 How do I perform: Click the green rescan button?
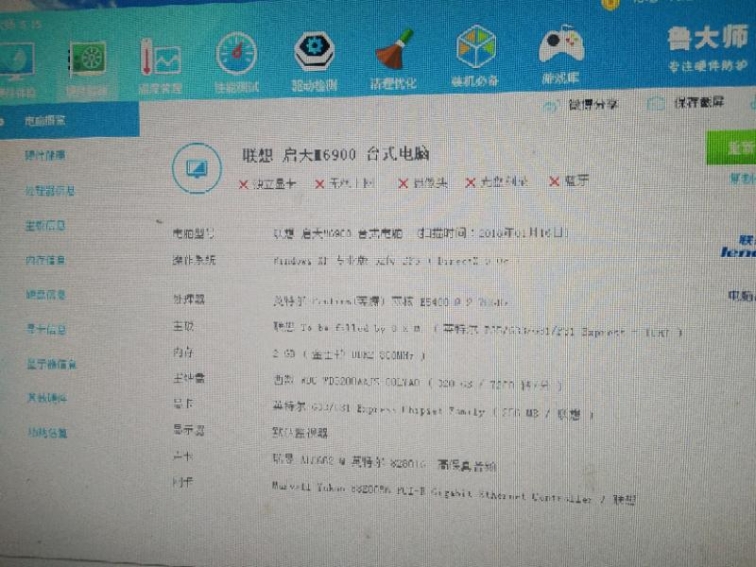tap(731, 147)
